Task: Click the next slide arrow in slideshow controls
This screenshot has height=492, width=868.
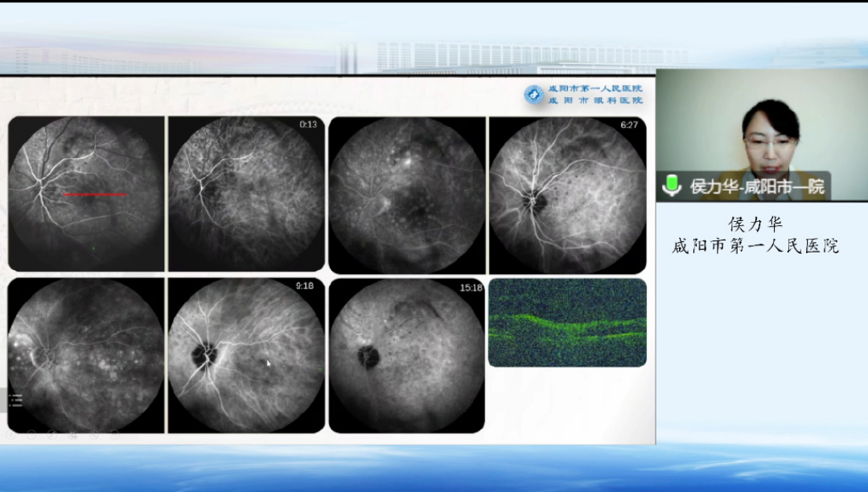Action: (31, 434)
